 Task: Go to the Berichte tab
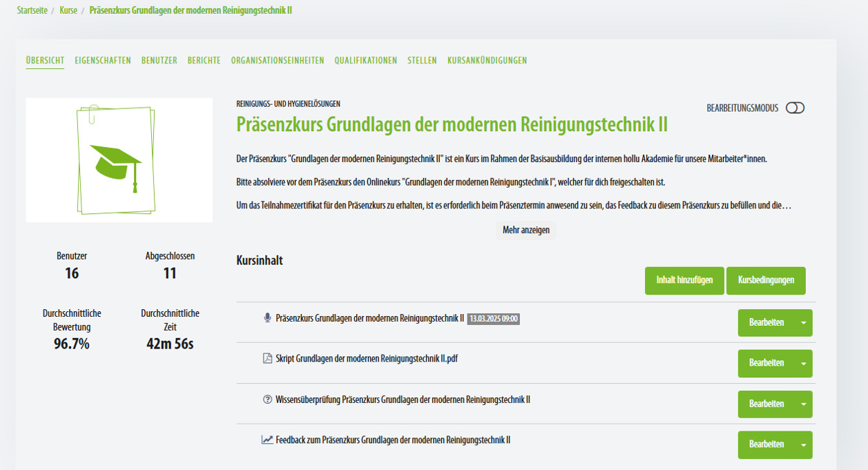pos(204,61)
